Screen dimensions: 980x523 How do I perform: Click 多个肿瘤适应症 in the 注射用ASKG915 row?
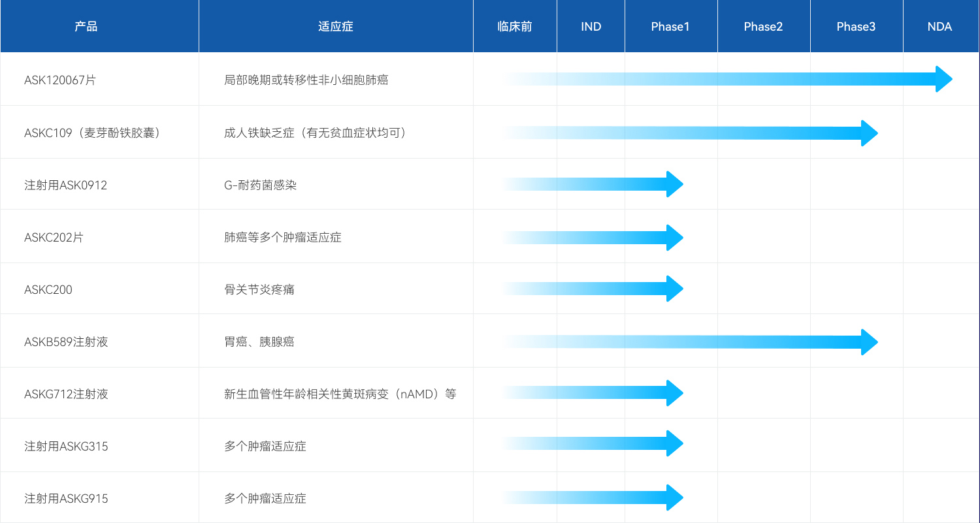[x=265, y=499]
